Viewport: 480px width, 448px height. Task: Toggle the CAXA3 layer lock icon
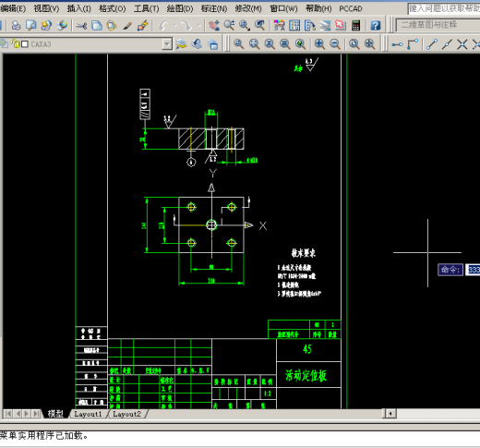point(17,44)
